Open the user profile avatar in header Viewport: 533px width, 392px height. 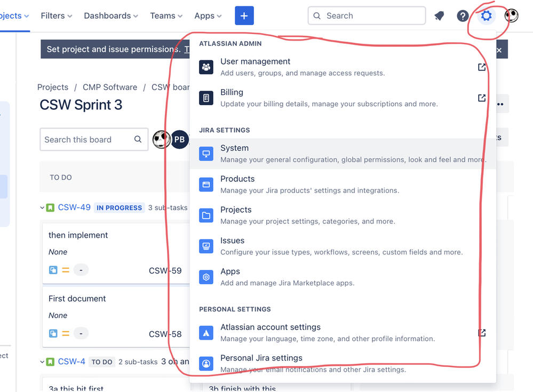point(511,15)
